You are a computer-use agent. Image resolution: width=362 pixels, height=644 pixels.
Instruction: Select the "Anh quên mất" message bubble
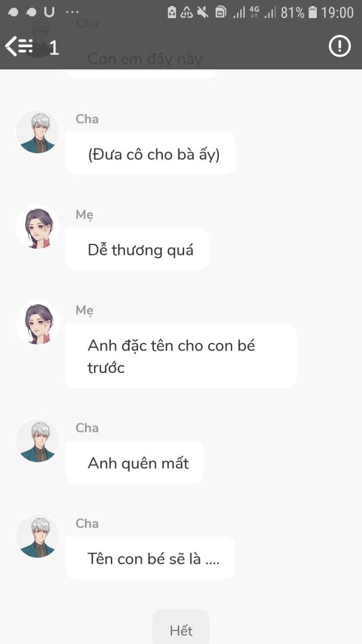click(x=134, y=462)
